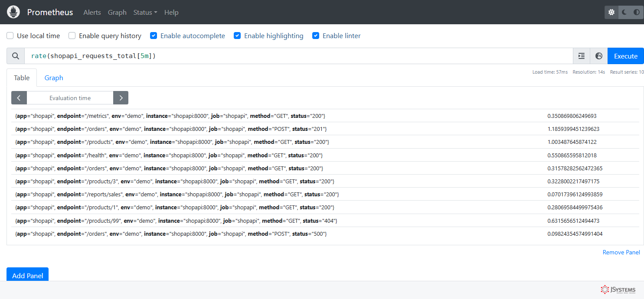
Task: Switch to light theme gear icon
Action: pos(611,12)
